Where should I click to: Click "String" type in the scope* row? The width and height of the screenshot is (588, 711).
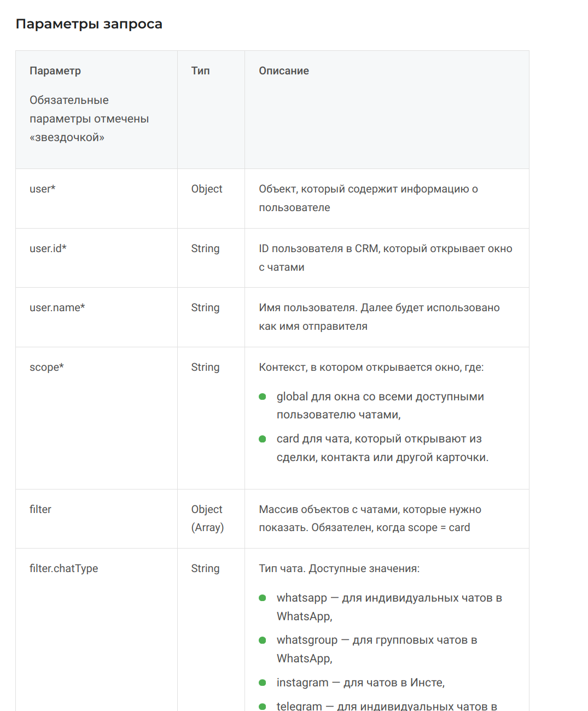tap(205, 367)
